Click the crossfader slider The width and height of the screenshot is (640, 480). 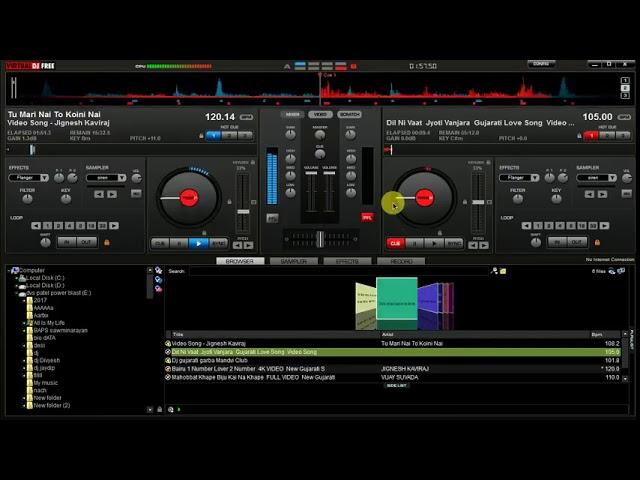[x=320, y=239]
